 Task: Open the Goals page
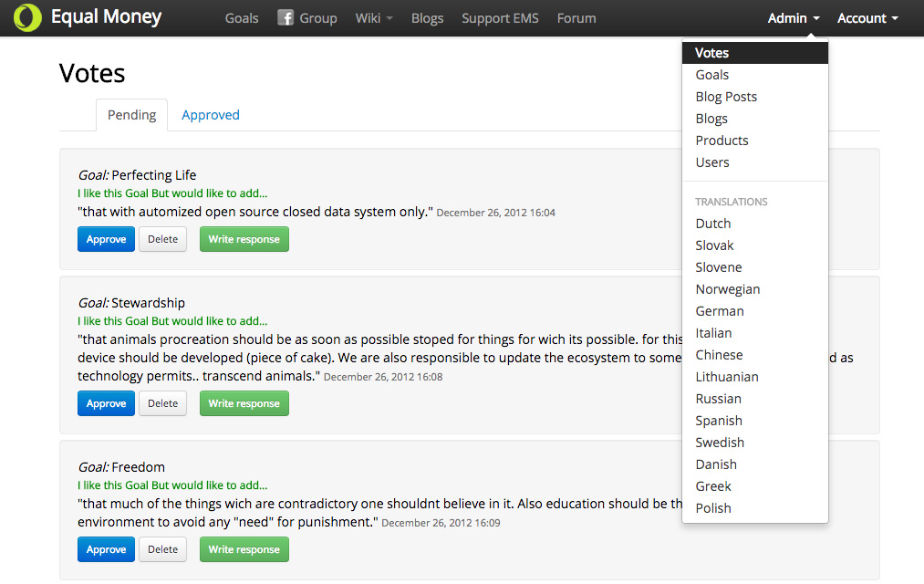pyautogui.click(x=241, y=17)
